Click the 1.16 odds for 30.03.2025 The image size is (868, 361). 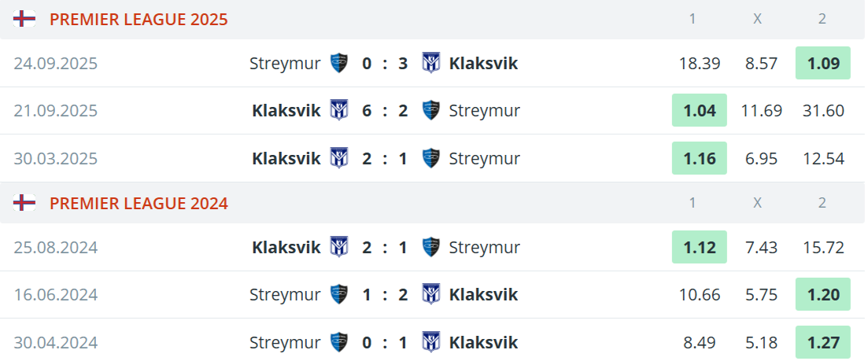[x=700, y=158]
